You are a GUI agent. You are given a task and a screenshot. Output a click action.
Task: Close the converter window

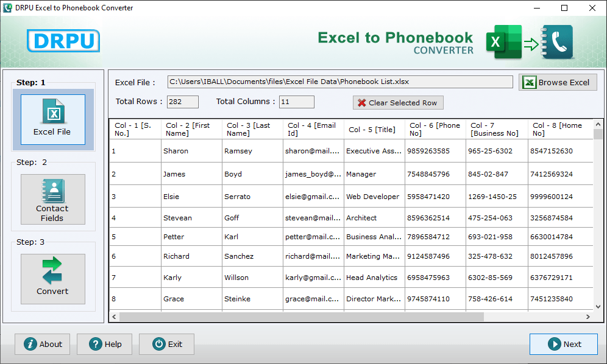click(x=592, y=8)
